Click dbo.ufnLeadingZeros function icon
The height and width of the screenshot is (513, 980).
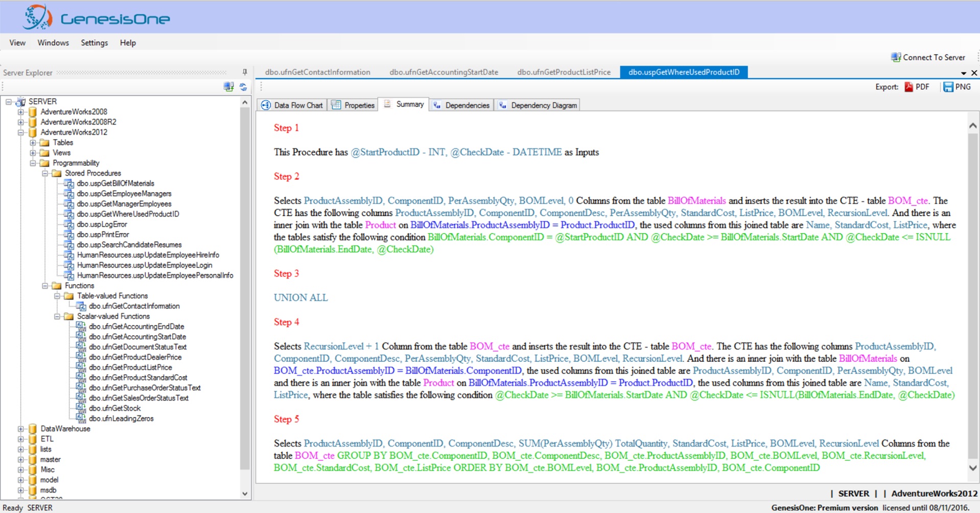(81, 418)
